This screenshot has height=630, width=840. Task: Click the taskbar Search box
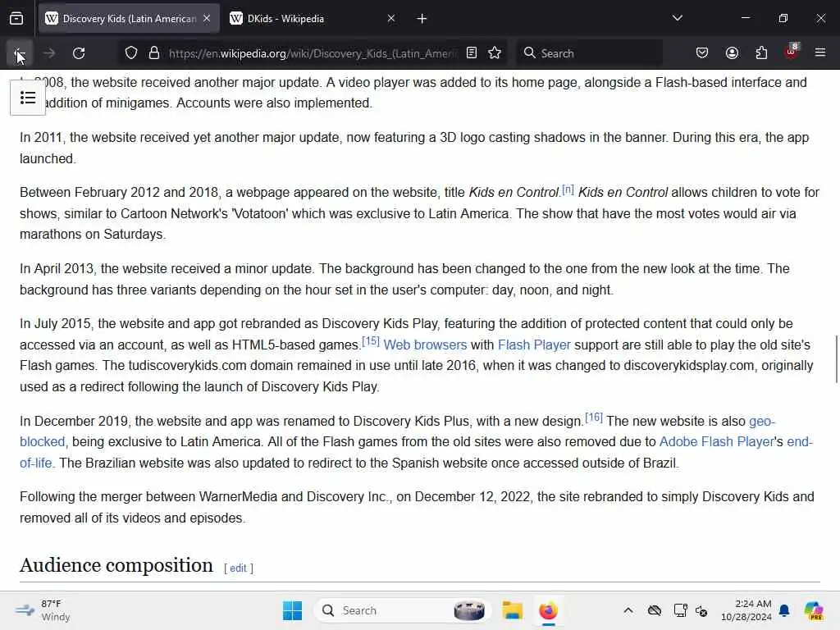tap(403, 610)
